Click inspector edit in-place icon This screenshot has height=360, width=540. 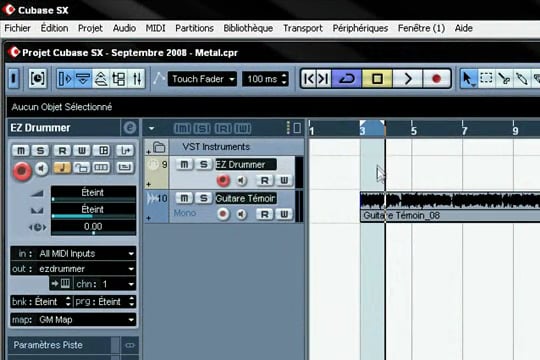click(125, 168)
